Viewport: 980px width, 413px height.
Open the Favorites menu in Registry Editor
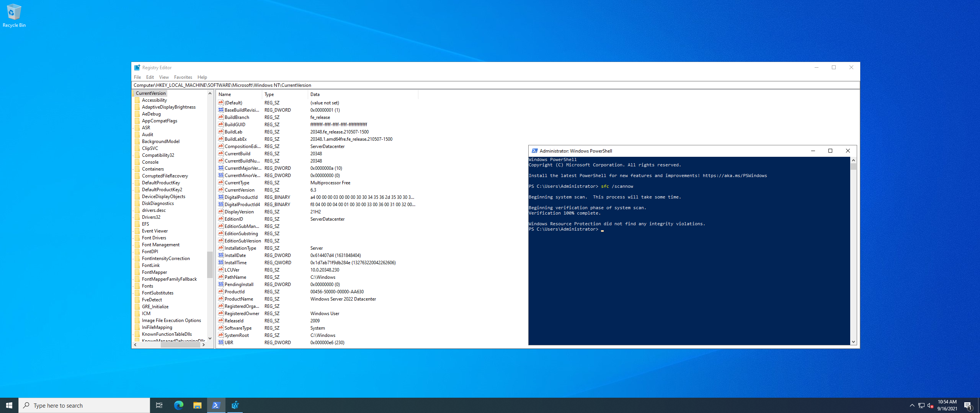click(x=183, y=77)
